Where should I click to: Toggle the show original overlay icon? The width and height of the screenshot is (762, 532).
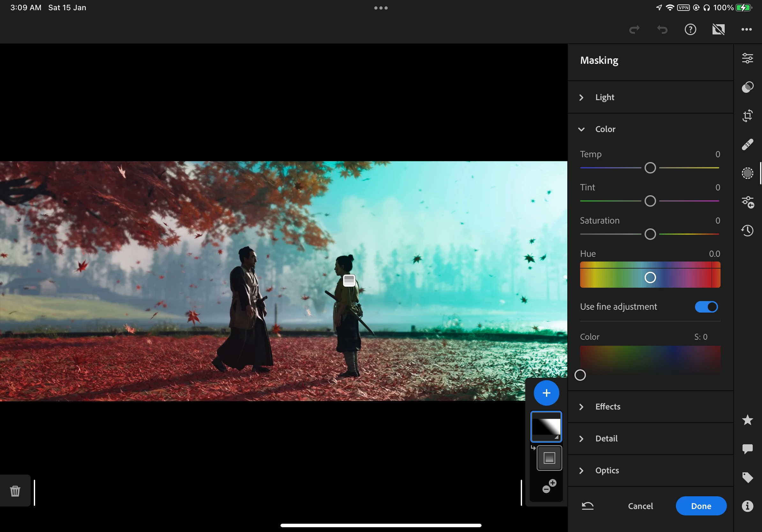(718, 30)
